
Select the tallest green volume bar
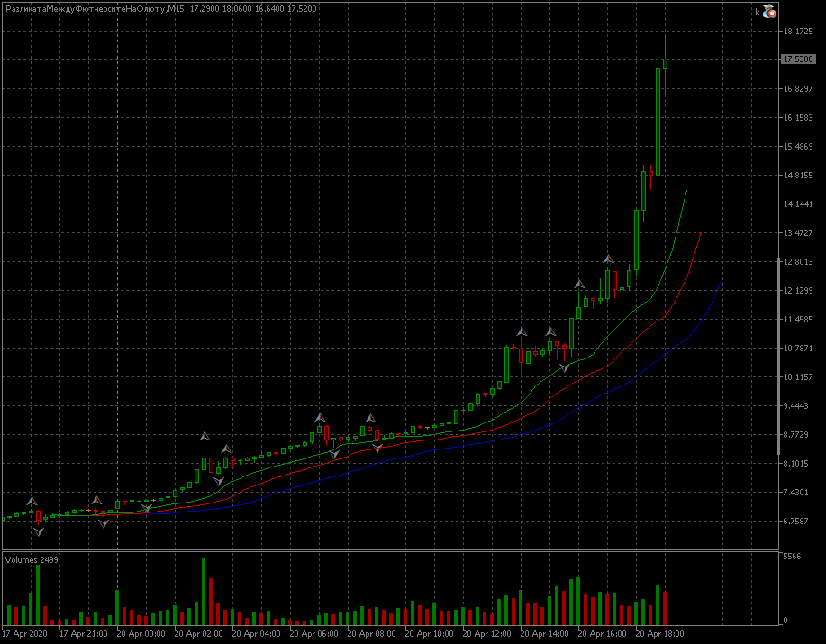(x=204, y=591)
